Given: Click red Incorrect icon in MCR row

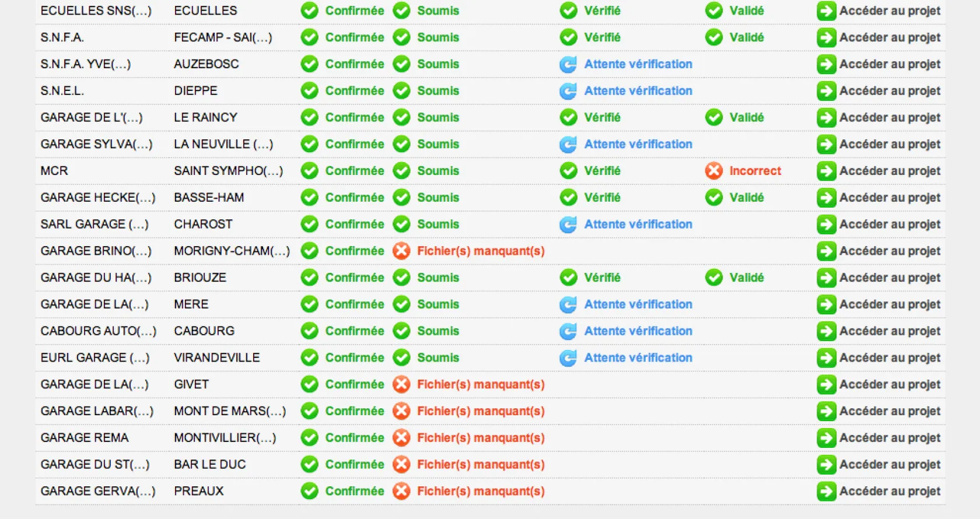Looking at the screenshot, I should click(714, 171).
